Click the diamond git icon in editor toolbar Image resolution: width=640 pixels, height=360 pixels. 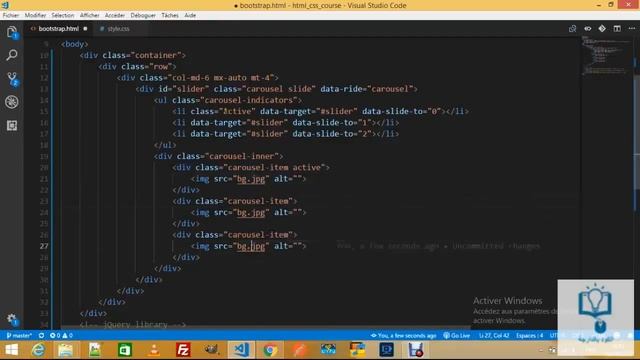pyautogui.click(x=602, y=29)
